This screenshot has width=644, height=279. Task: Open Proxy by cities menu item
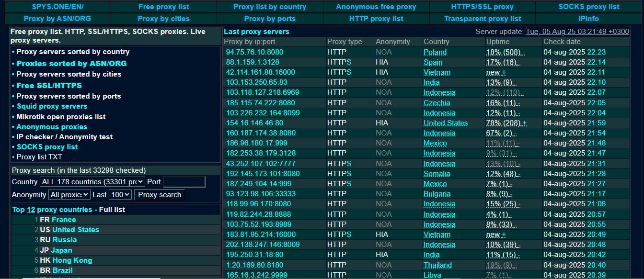click(x=163, y=19)
